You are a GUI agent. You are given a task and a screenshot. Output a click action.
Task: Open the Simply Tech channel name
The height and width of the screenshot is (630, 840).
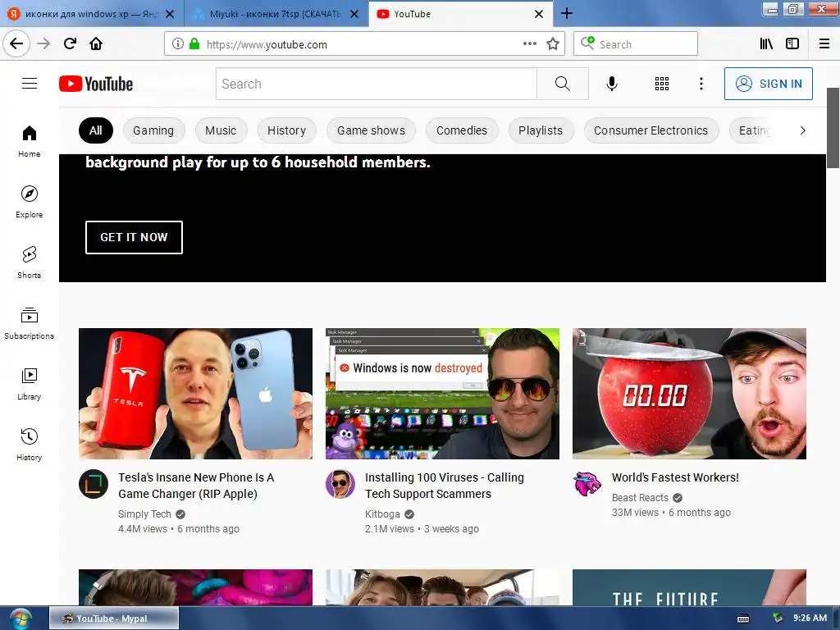click(x=144, y=514)
